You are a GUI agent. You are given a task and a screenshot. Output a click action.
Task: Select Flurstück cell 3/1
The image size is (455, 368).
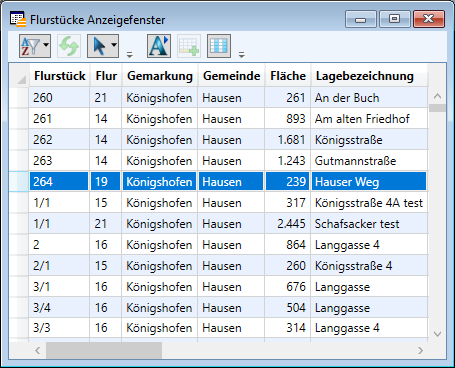59,287
